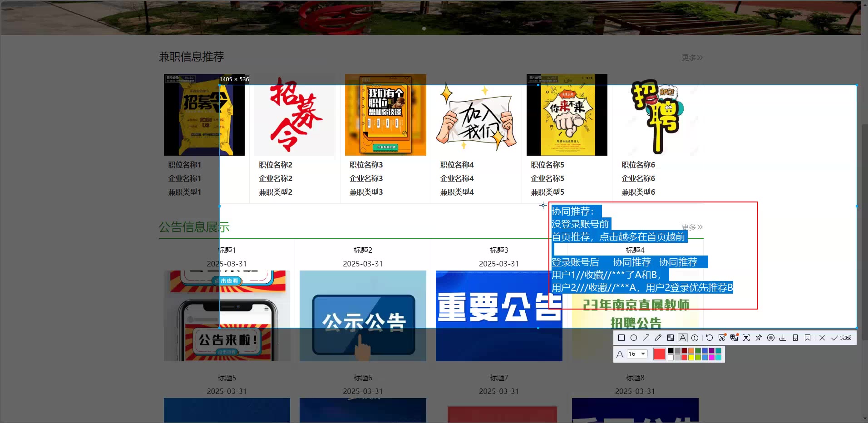Open the 重要公告 announcement image
868x423 pixels.
[x=499, y=316]
